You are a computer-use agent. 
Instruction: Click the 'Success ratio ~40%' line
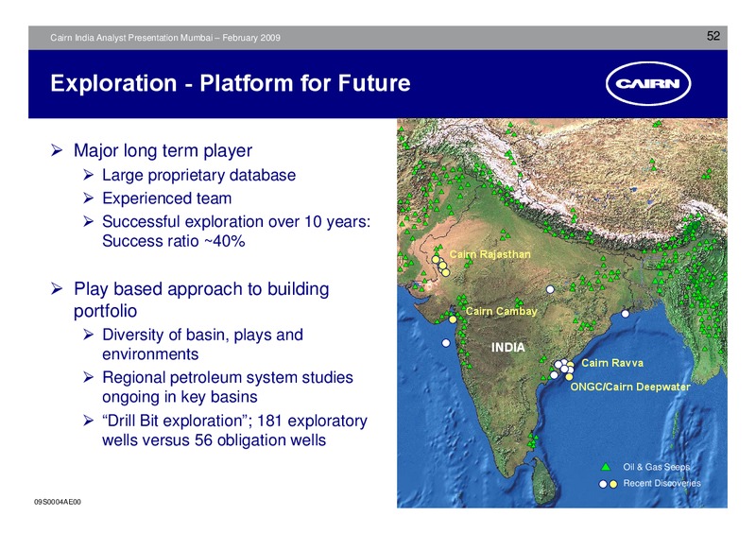[174, 241]
